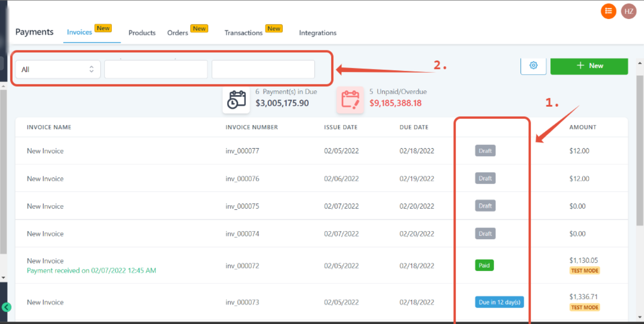Switch to the Products tab
The width and height of the screenshot is (644, 324).
(142, 33)
